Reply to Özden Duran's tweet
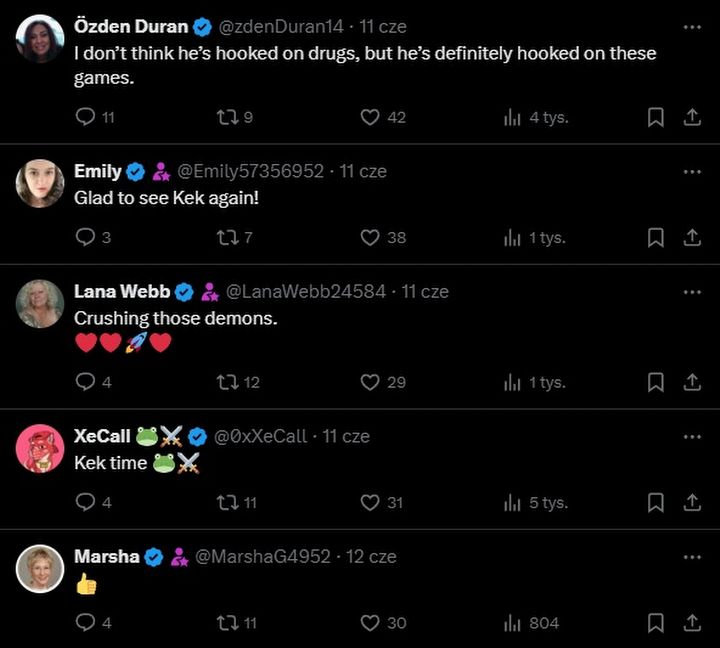 coord(86,117)
